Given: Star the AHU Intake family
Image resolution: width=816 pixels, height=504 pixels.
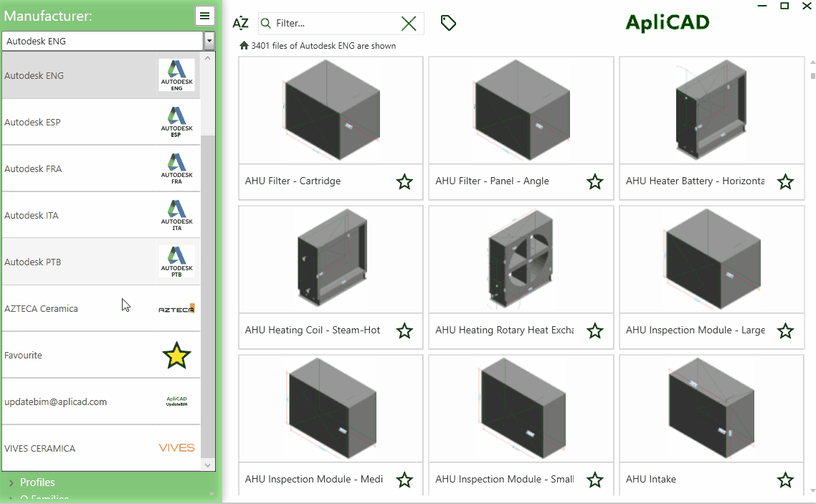Looking at the screenshot, I should click(785, 480).
